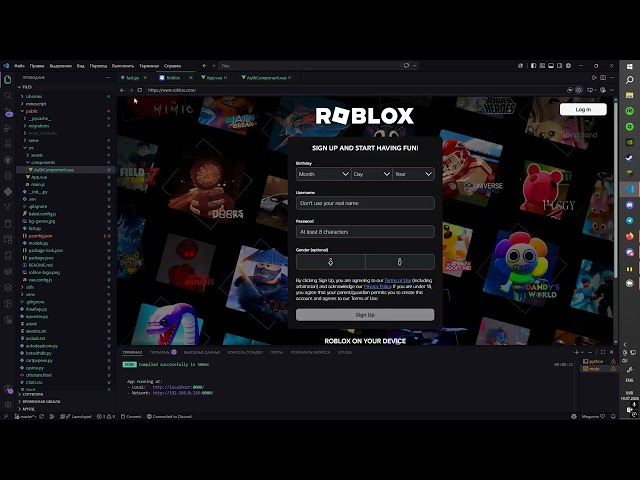The height and width of the screenshot is (480, 640).
Task: Open notifications bell in status bar
Action: coord(613,416)
